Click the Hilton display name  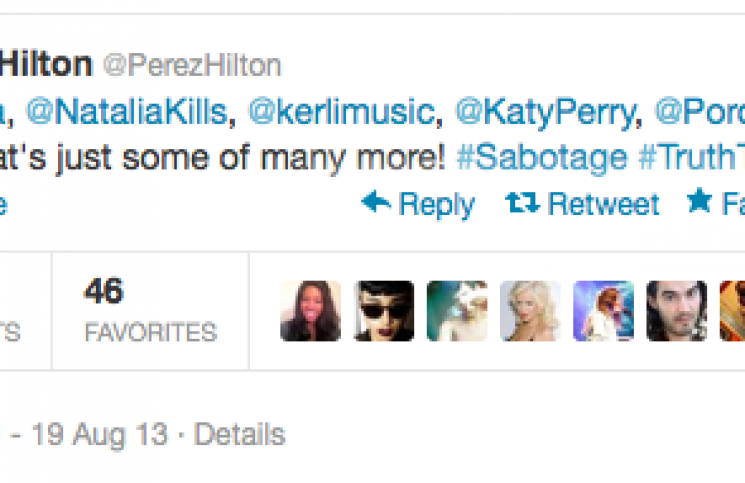coord(46,65)
